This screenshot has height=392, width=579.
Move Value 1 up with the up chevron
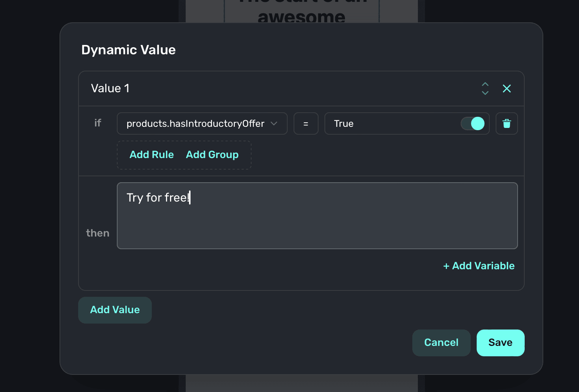point(485,84)
